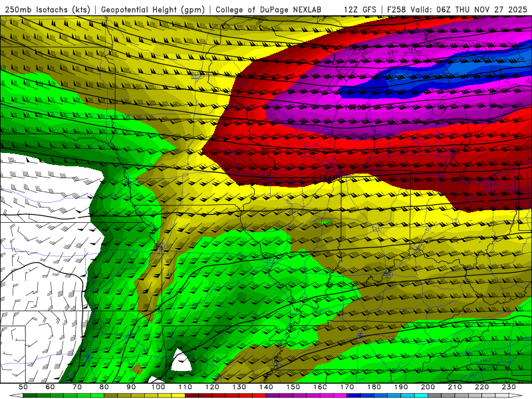This screenshot has height=399, width=532.
Task: Click the 130 label on the color scale
Action: click(239, 387)
